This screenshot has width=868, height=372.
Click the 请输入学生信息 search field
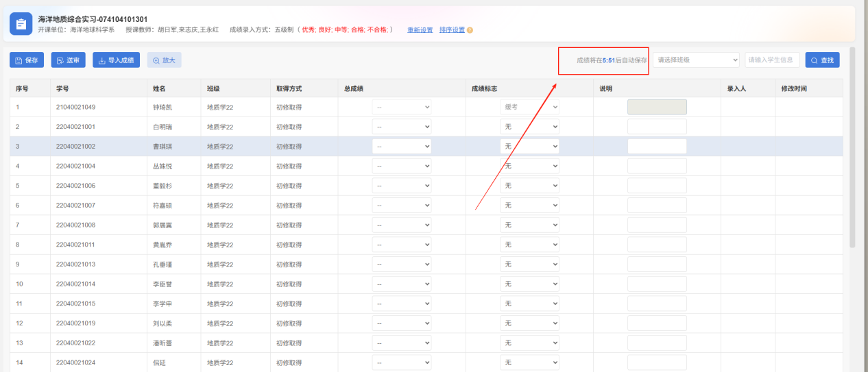pos(772,60)
